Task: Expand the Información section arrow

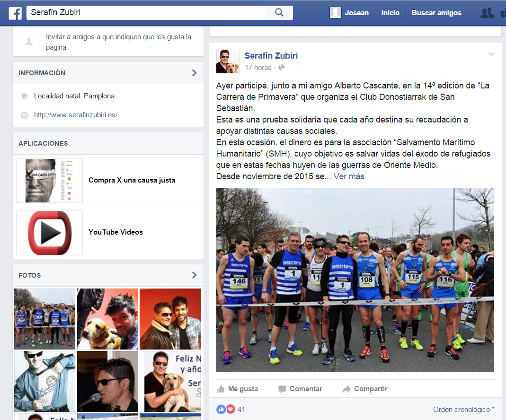Action: pos(194,73)
